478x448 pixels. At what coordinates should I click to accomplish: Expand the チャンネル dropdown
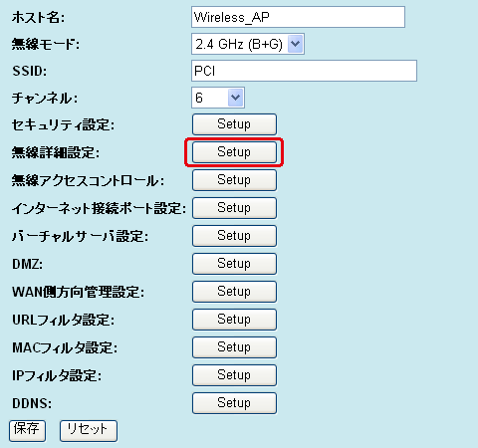tap(218, 98)
